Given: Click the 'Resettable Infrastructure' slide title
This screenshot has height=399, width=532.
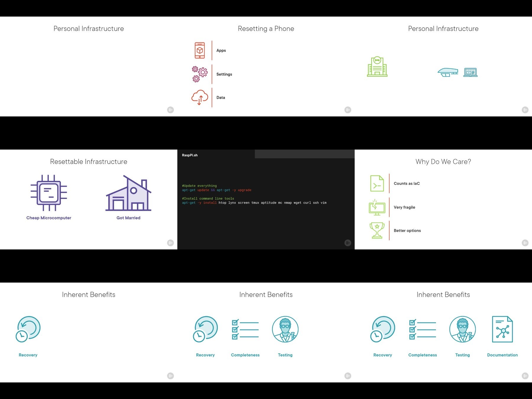Looking at the screenshot, I should coord(89,162).
